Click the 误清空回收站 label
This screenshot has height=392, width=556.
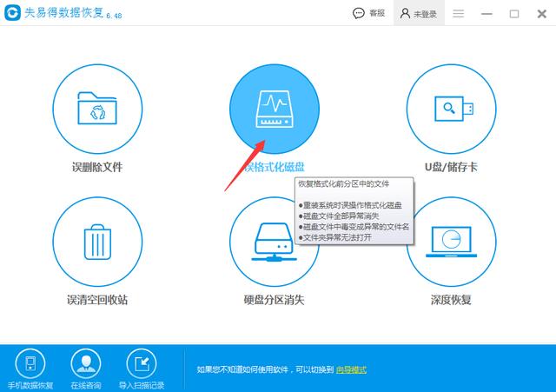click(x=97, y=300)
